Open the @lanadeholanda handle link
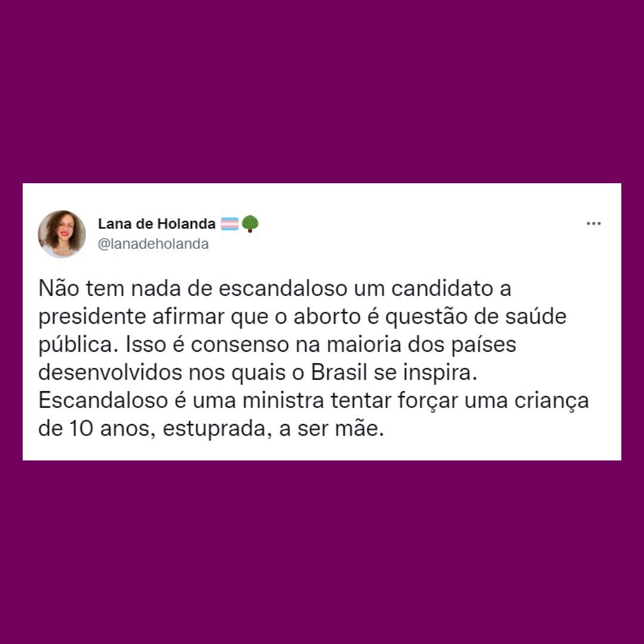Image resolution: width=644 pixels, height=644 pixels. coord(153,244)
